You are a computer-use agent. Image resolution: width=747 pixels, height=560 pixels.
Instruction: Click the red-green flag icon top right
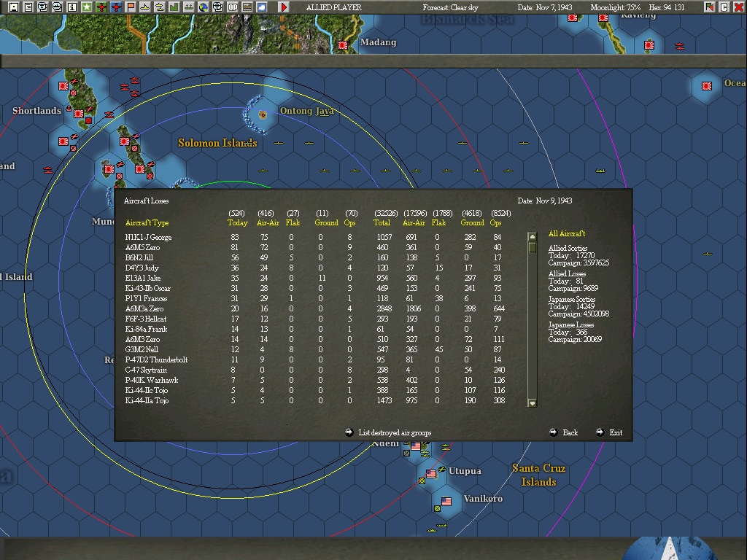point(709,7)
